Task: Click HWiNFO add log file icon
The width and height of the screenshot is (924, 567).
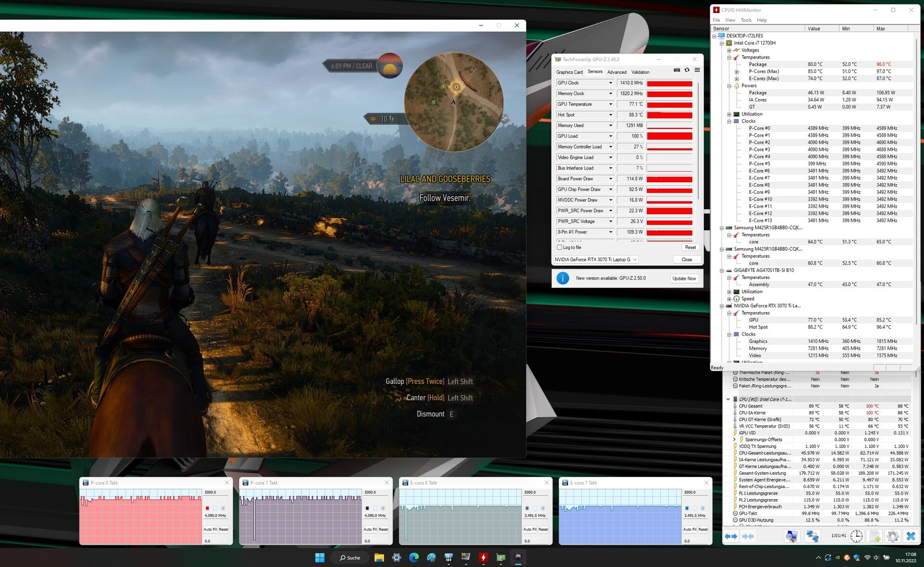Action: pos(875,536)
